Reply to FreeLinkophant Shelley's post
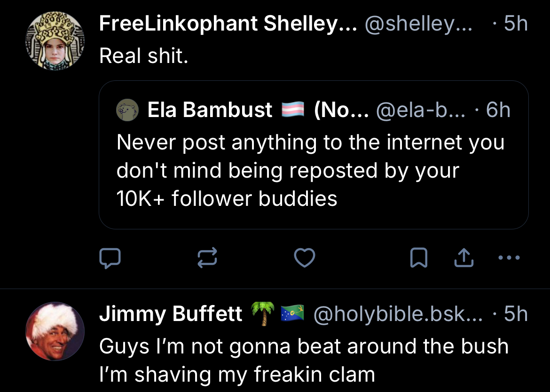The height and width of the screenshot is (392, 550). 110,258
